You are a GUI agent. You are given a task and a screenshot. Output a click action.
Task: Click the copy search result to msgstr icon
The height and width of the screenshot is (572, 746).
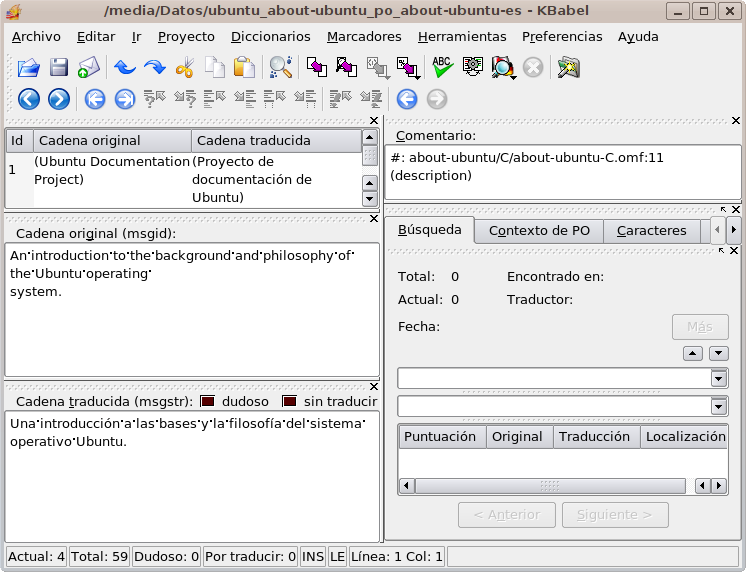click(347, 67)
